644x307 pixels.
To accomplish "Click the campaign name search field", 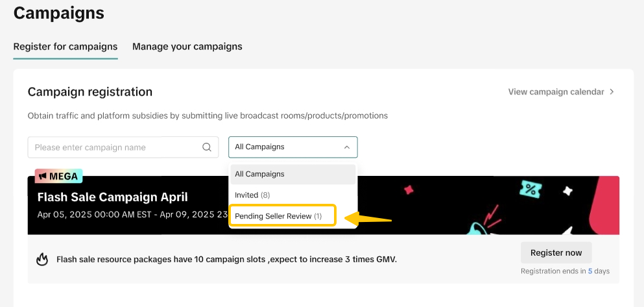I will (x=114, y=147).
